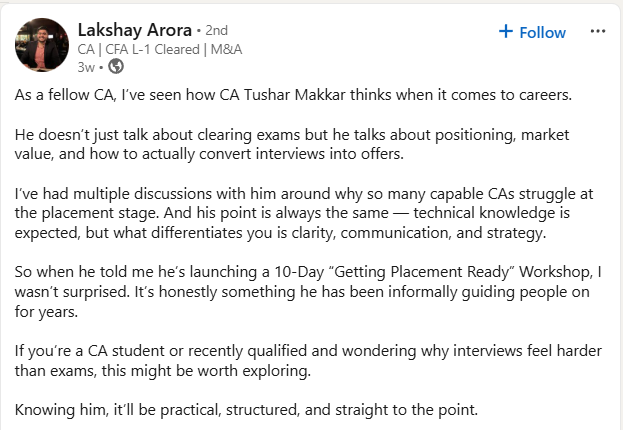Viewport: 623px width, 430px height.
Task: Open the three-dot more options menu
Action: (x=598, y=31)
